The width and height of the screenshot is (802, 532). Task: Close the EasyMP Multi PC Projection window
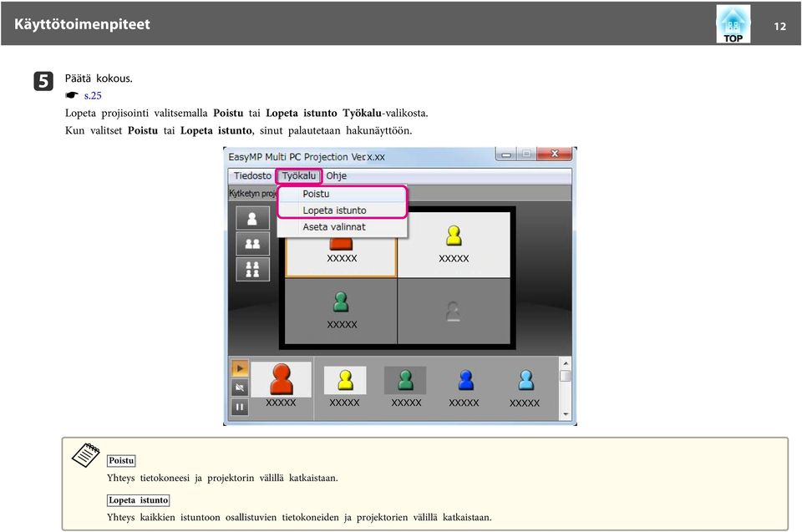[555, 154]
